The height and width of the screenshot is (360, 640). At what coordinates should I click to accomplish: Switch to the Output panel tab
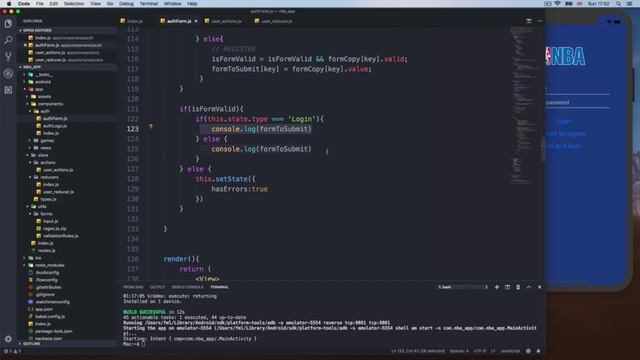[x=157, y=287]
